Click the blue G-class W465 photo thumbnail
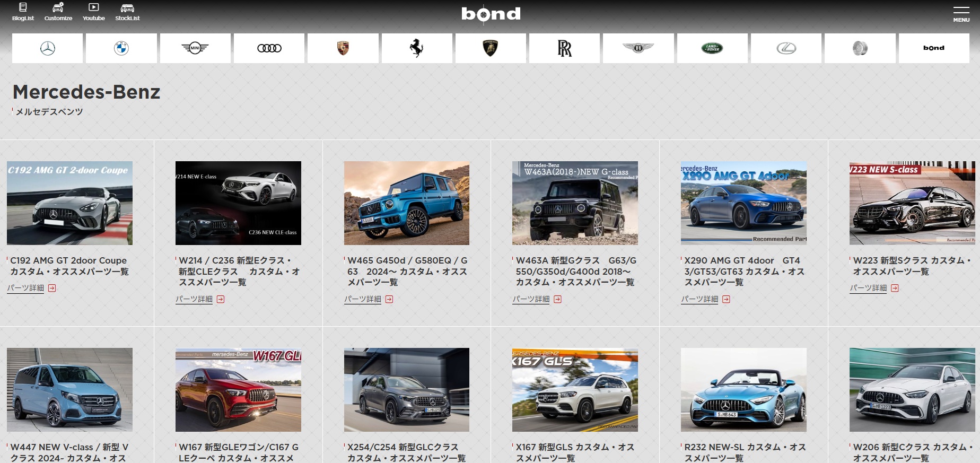Screen dimensions: 980x463 tap(407, 203)
